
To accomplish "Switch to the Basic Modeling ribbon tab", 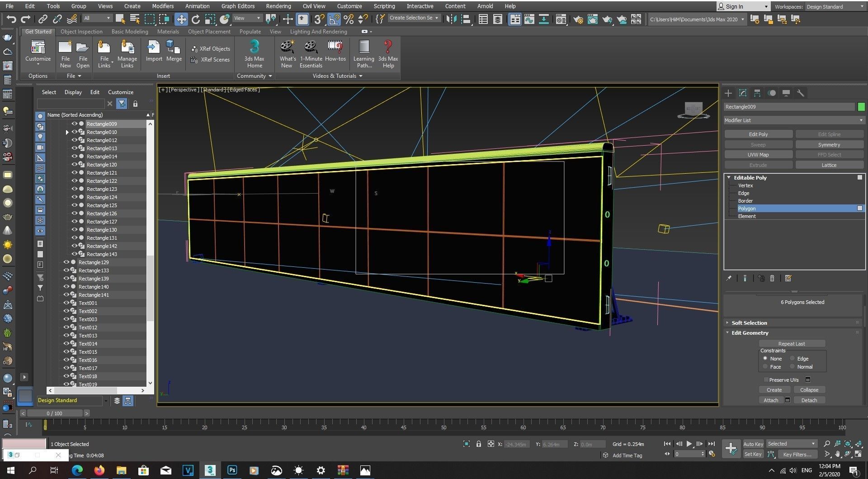I will pyautogui.click(x=130, y=32).
